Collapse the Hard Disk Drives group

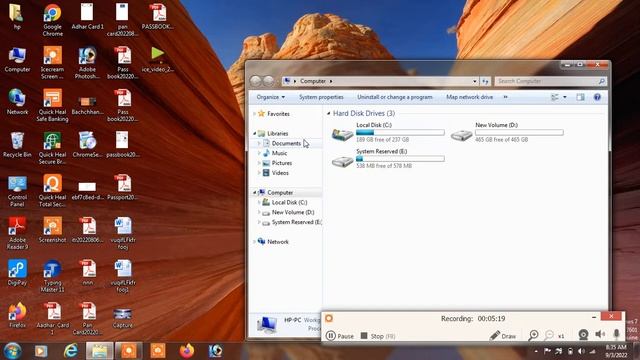tap(329, 113)
